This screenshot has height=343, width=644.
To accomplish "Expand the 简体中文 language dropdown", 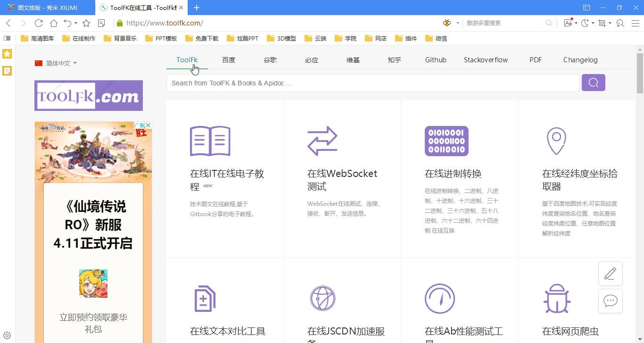I will [x=56, y=63].
